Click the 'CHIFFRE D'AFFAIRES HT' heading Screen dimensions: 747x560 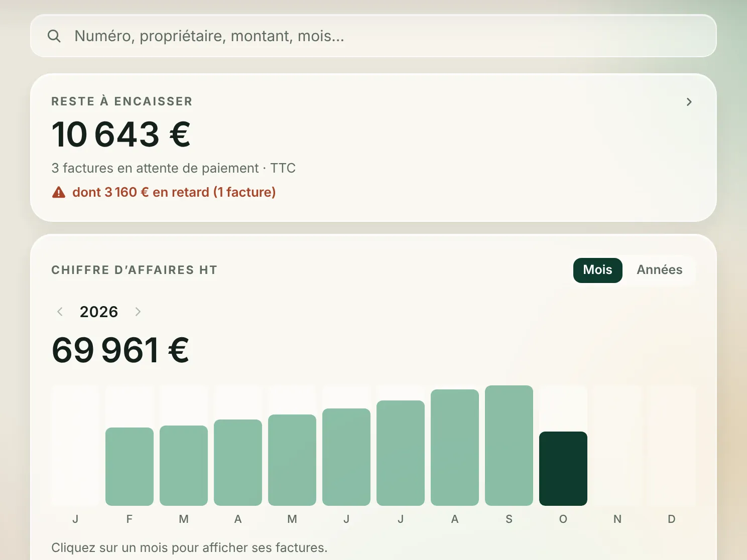pos(135,270)
